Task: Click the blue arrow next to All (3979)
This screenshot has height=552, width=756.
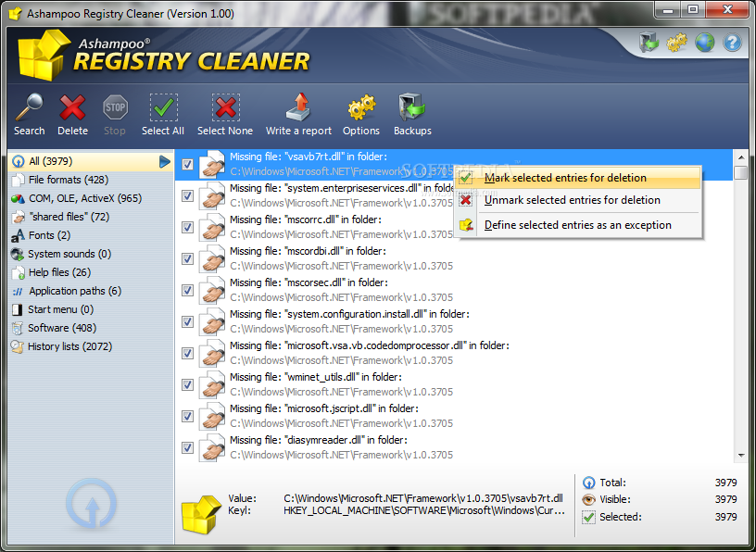Action: point(165,161)
